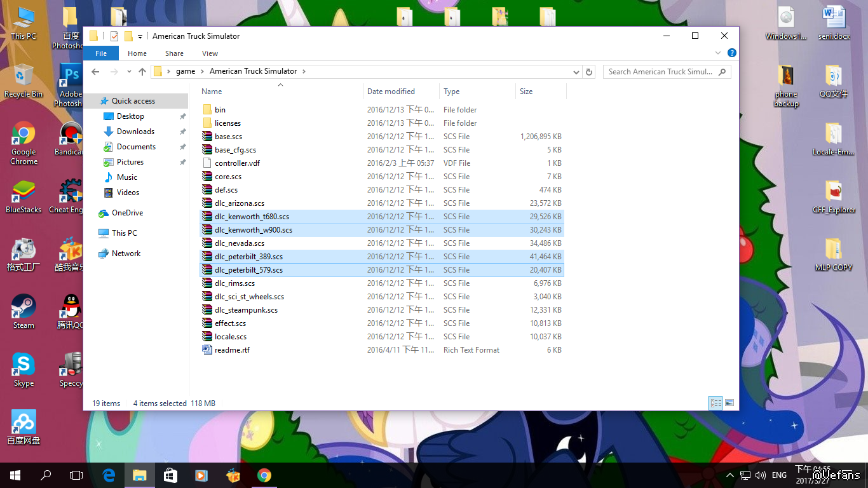Select the dlc_steampunk.scs file
The image size is (868, 488).
382,310
